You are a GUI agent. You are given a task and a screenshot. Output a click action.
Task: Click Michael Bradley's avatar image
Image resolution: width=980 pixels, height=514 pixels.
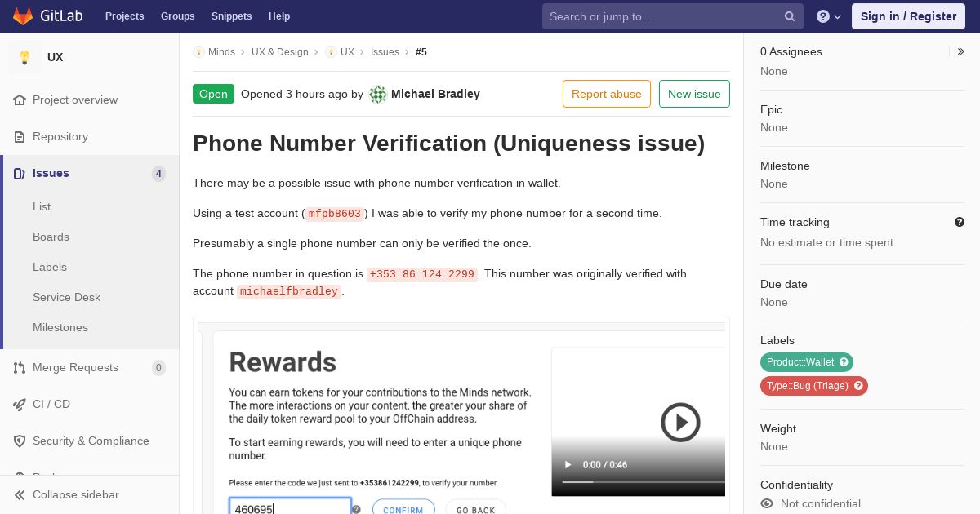[378, 95]
